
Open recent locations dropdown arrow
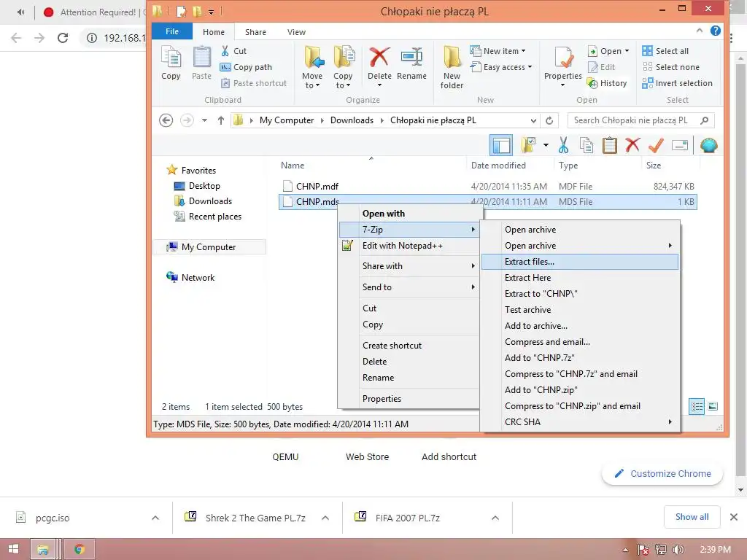tap(204, 120)
